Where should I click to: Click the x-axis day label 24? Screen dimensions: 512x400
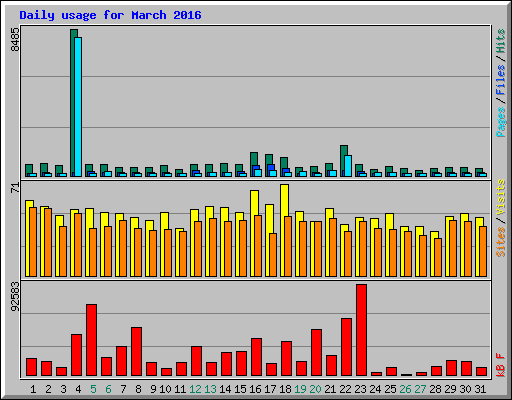click(x=375, y=389)
